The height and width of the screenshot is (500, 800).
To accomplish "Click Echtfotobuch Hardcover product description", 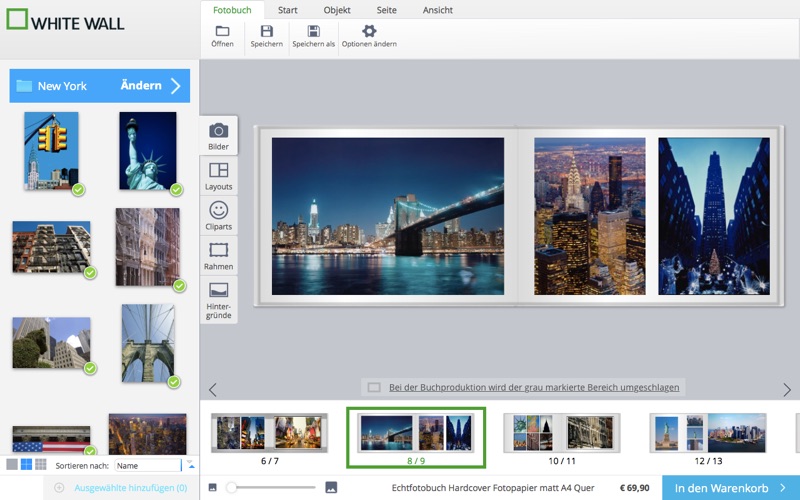I will click(x=493, y=488).
